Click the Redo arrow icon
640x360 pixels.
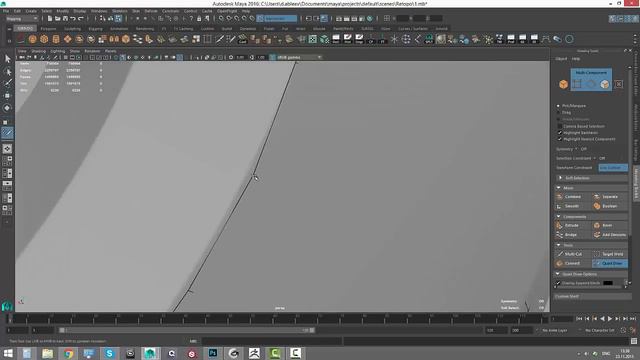(81, 18)
